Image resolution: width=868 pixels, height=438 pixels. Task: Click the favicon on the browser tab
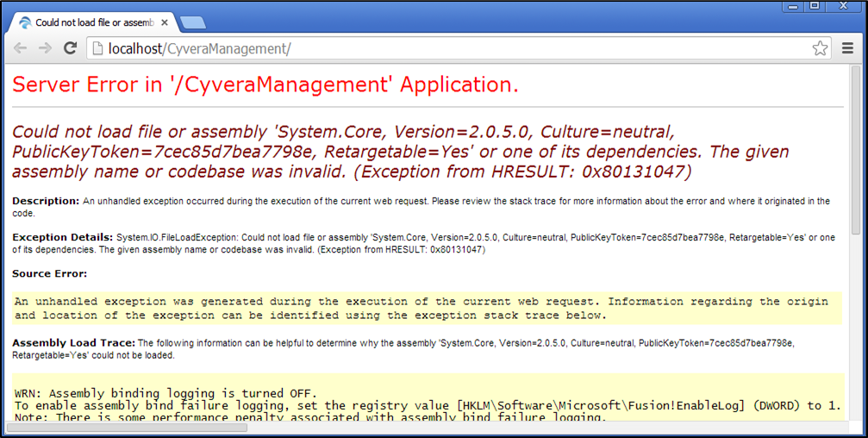25,22
